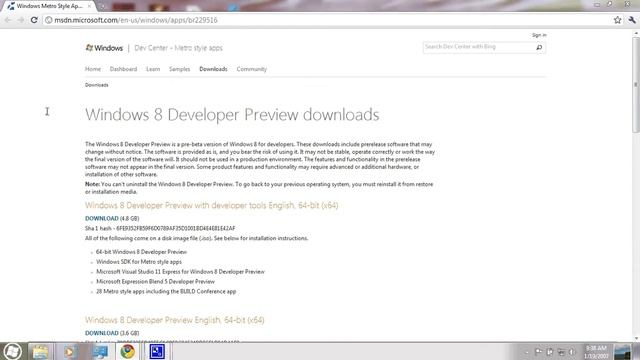This screenshot has width=640, height=360.
Task: Click the volume icon in the system tray
Action: (x=572, y=352)
